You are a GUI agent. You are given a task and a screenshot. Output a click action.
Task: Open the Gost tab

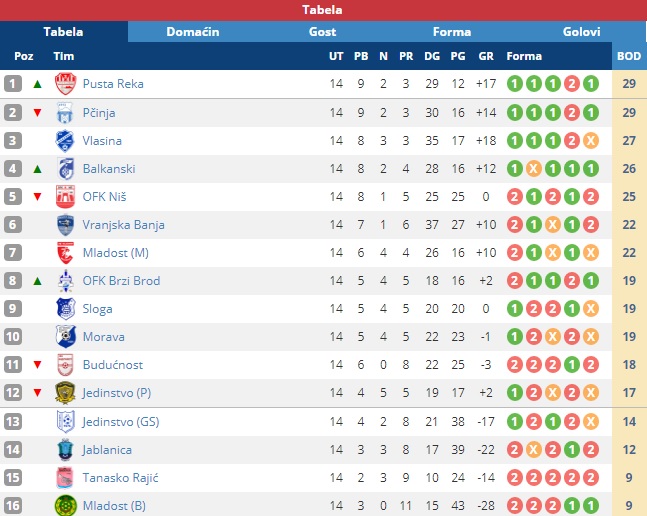coord(322,32)
